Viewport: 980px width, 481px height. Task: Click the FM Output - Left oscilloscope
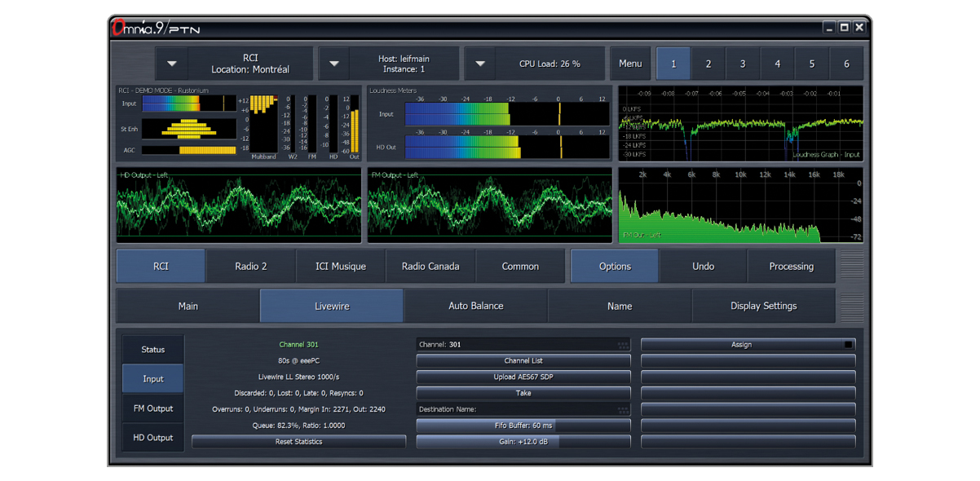click(x=489, y=205)
